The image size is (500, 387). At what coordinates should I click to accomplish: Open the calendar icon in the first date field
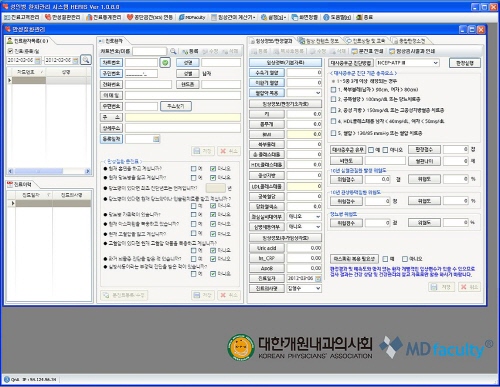click(x=38, y=60)
